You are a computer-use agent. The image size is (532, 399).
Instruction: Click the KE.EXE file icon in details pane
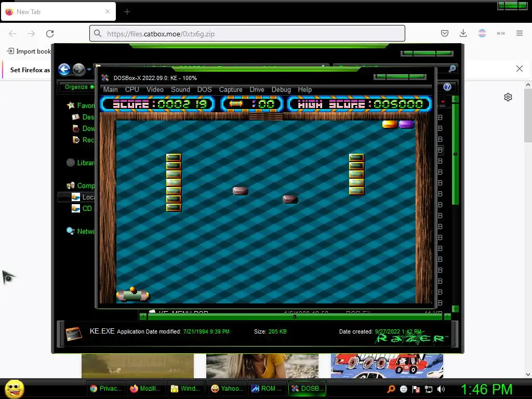tap(74, 334)
